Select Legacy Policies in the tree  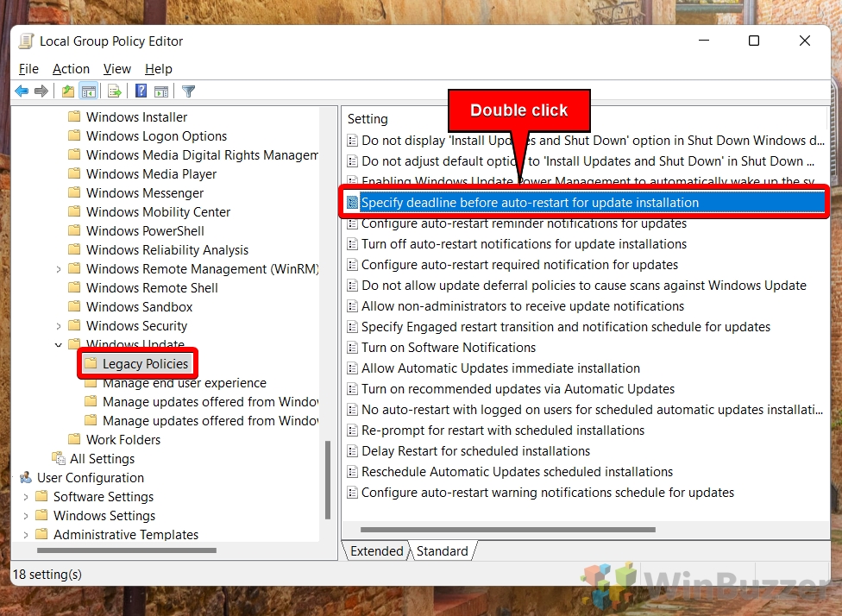point(145,363)
